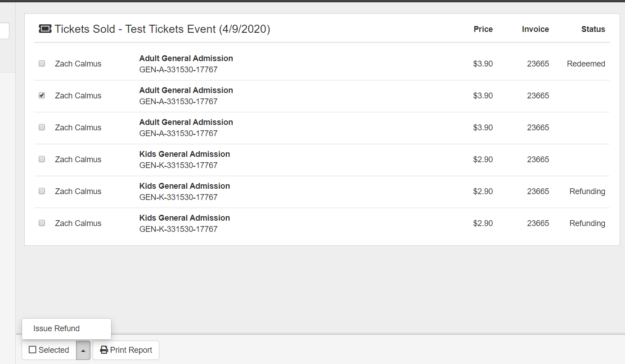The height and width of the screenshot is (364, 625).
Task: Choose Issue Refund from the menu
Action: pos(57,328)
